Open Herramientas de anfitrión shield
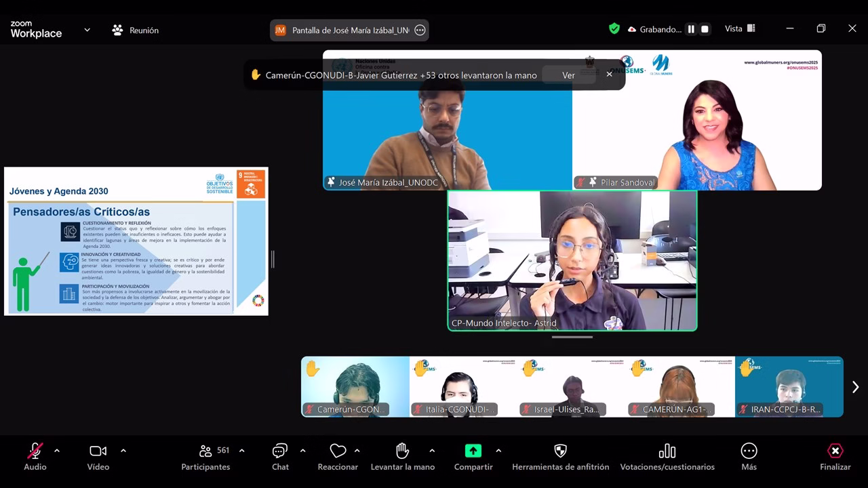This screenshot has height=488, width=868. tap(560, 451)
